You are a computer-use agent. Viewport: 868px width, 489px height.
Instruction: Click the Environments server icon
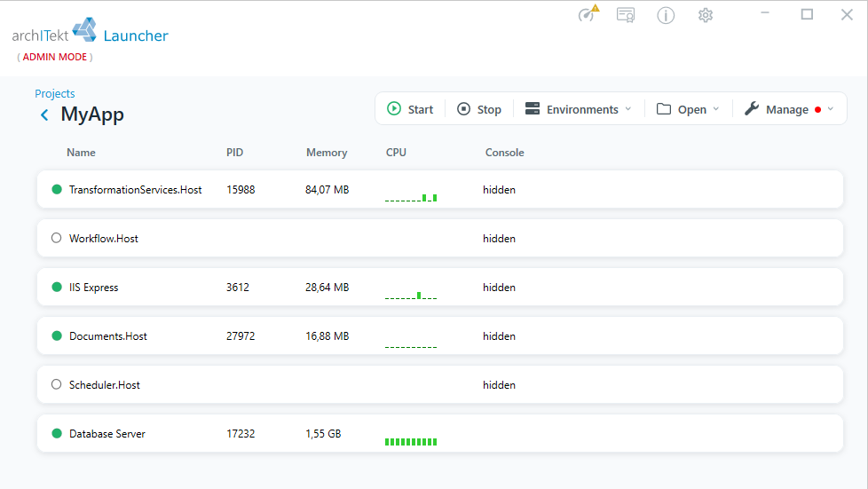[532, 108]
